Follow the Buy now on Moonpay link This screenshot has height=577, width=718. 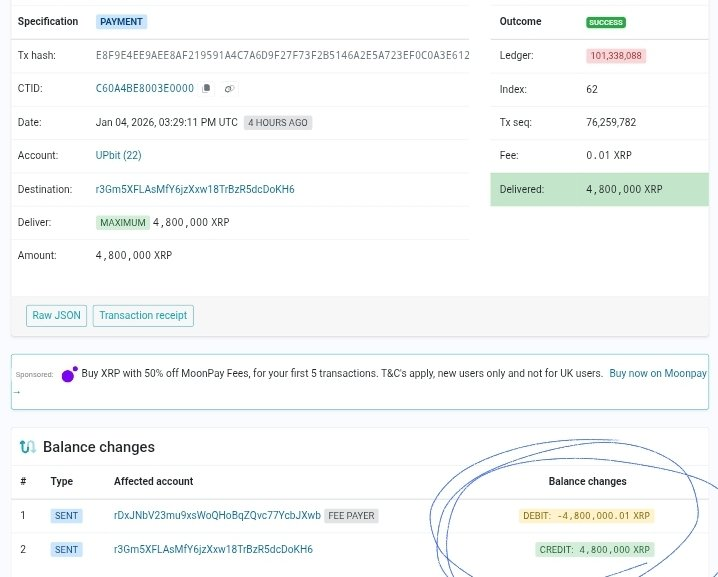point(657,373)
